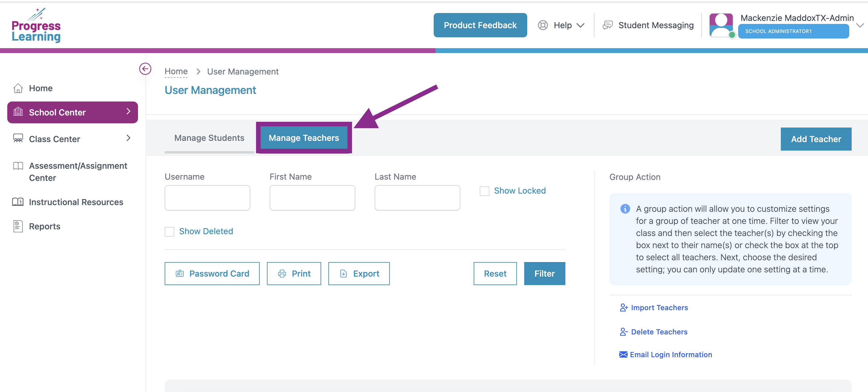Click the Password Card button label
The width and height of the screenshot is (868, 392).
tap(219, 273)
